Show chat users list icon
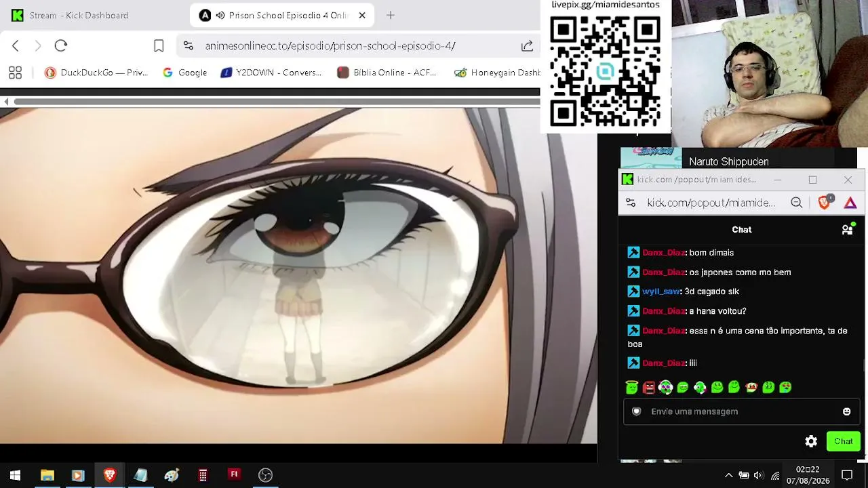 point(848,229)
